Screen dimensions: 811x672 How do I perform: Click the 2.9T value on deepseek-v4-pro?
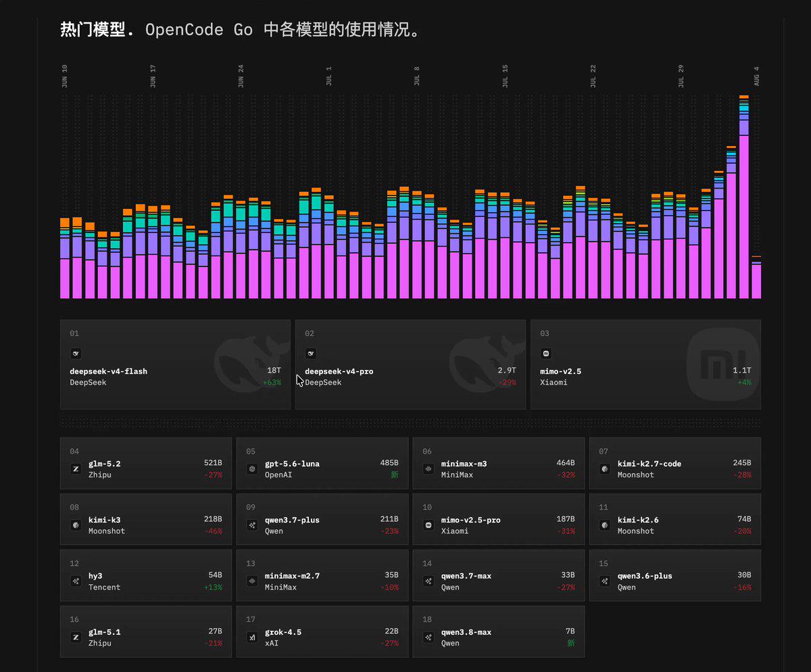(507, 370)
